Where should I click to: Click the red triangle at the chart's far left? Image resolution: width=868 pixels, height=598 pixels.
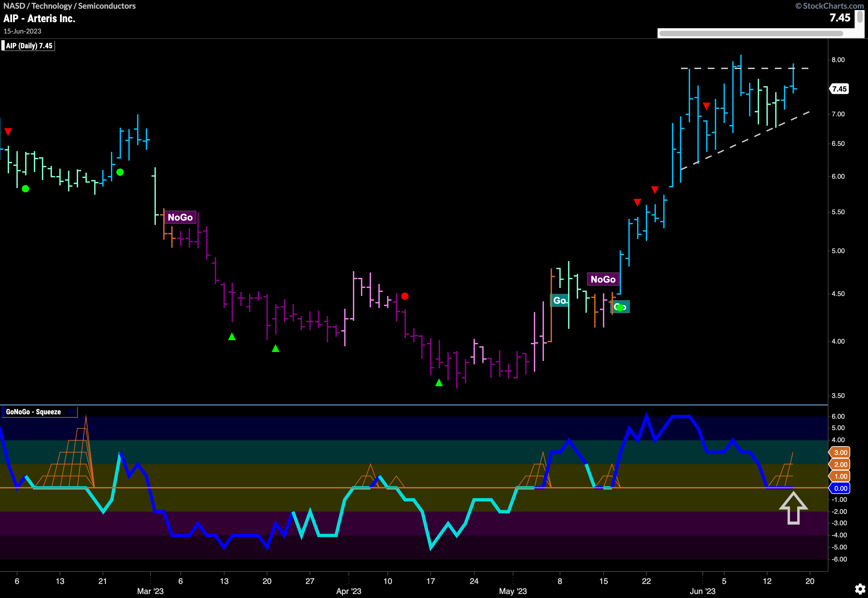tap(8, 131)
